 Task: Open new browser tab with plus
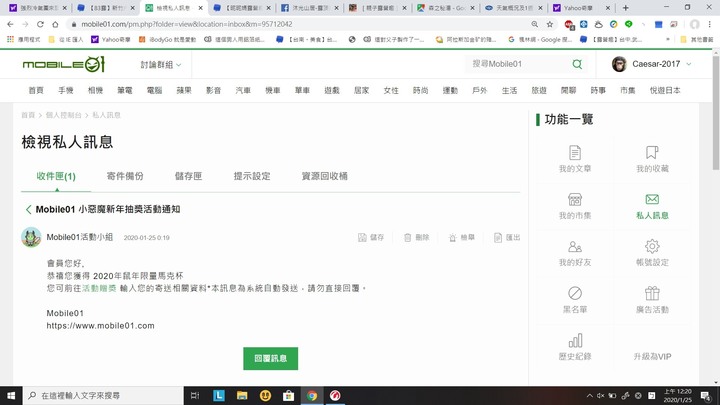[x=625, y=8]
